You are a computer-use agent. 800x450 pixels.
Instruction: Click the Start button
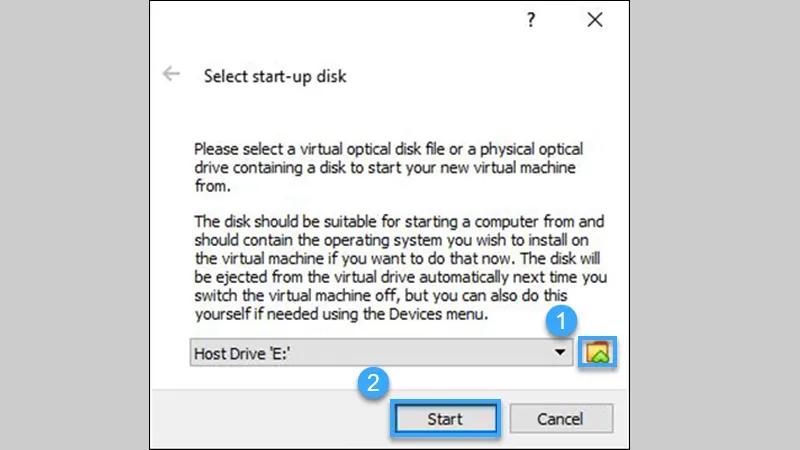[x=445, y=419]
